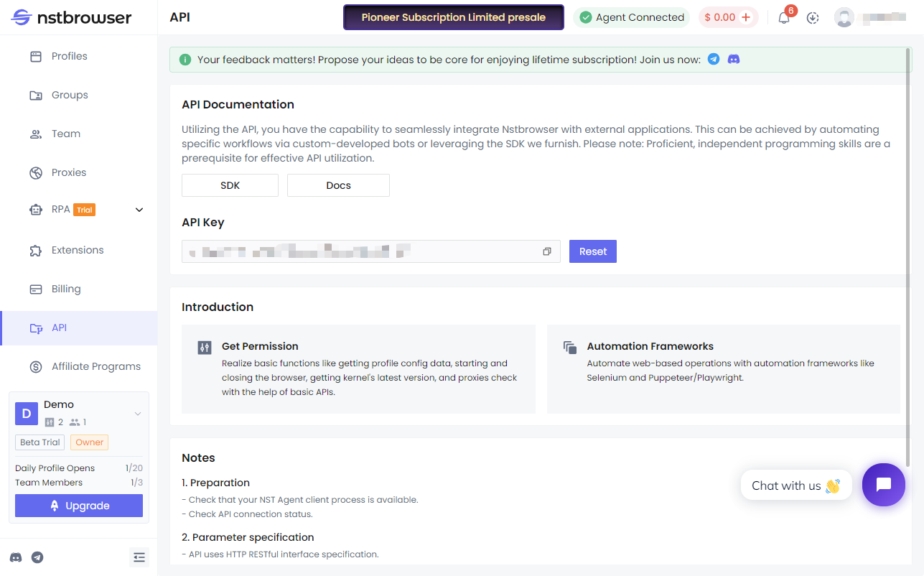Click the Agent Connected status badge
This screenshot has height=576, width=924.
pos(632,17)
